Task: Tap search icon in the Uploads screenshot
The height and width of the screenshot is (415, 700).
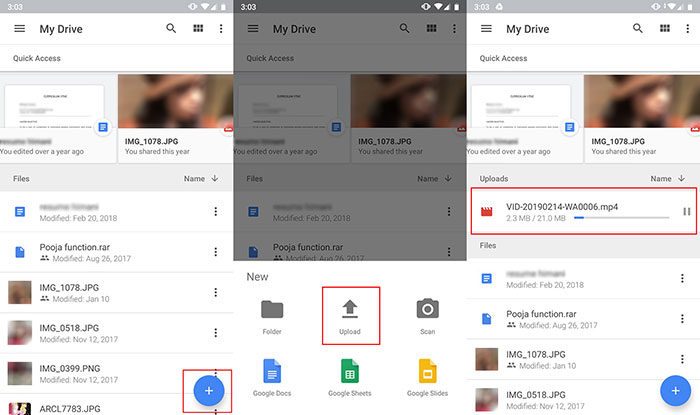Action: point(638,29)
